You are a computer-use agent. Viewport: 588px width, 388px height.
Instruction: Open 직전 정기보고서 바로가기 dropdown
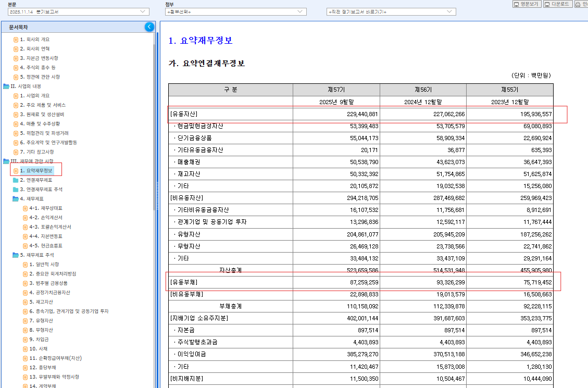[391, 11]
